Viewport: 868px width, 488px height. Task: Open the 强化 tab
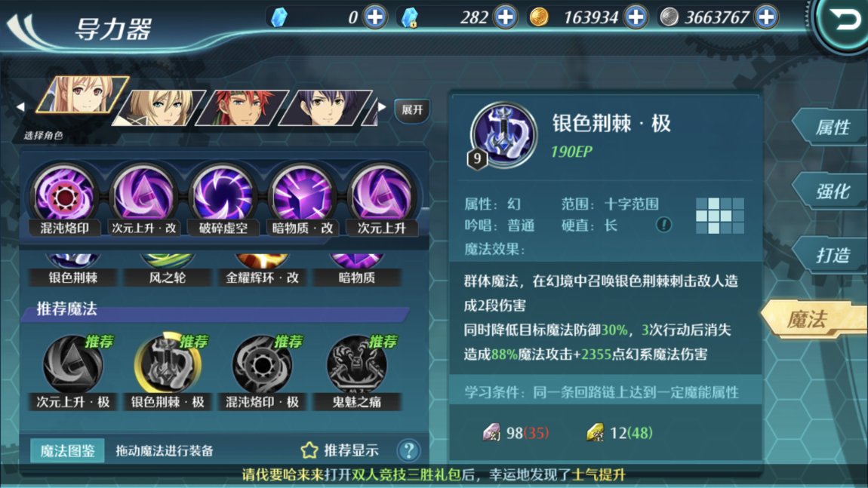(830, 192)
